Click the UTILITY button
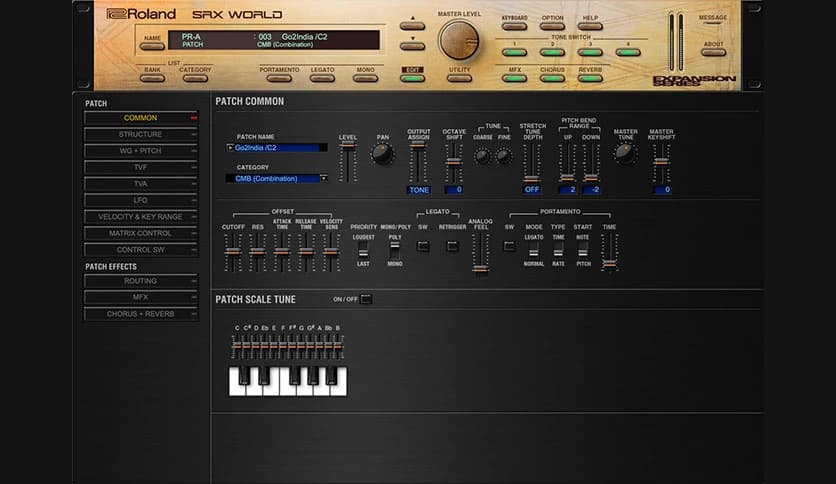836x484 pixels. pos(459,78)
